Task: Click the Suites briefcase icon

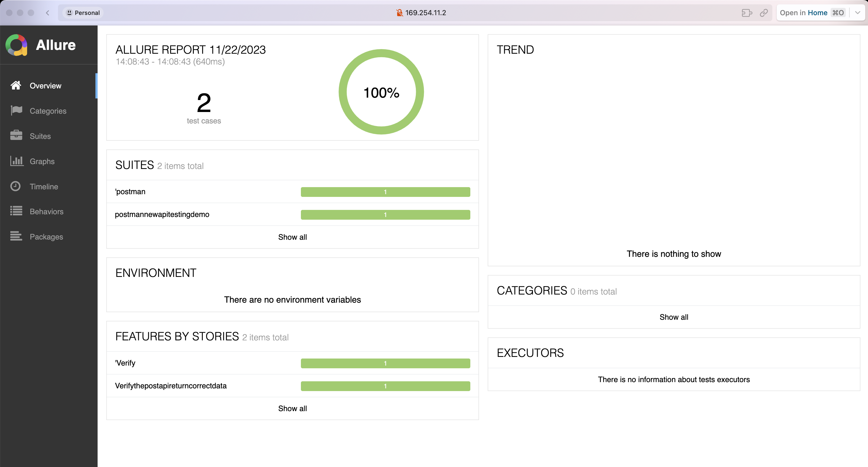Action: tap(16, 136)
